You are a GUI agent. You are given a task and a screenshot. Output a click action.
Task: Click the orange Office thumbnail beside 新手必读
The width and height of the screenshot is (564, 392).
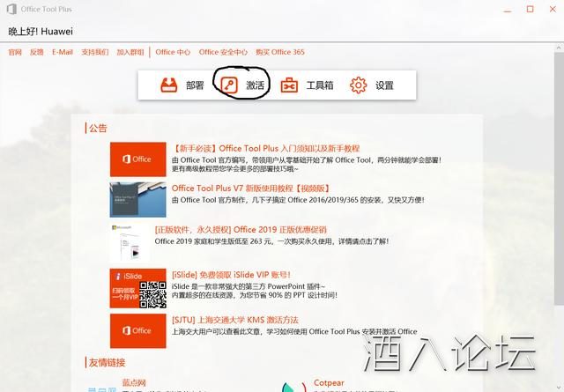138,159
